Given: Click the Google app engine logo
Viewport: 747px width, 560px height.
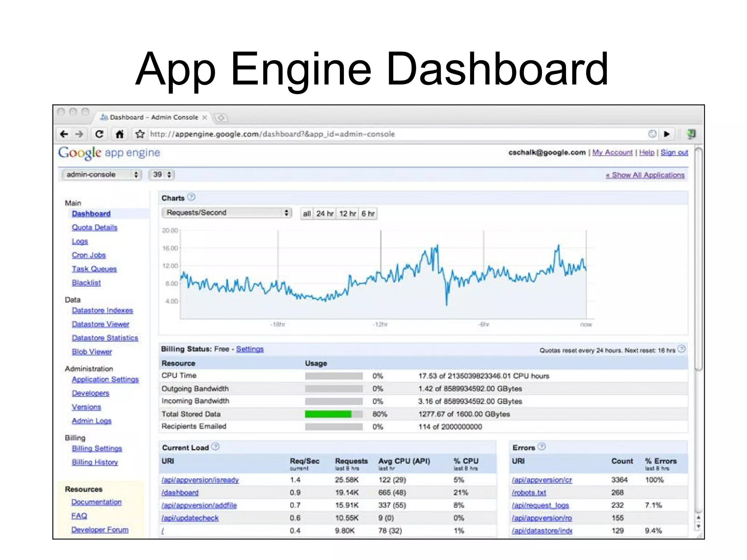Looking at the screenshot, I should 109,153.
